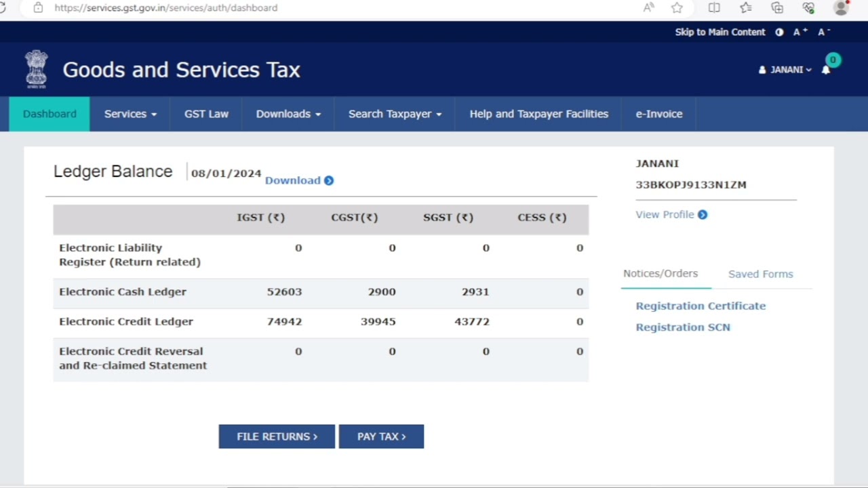The height and width of the screenshot is (488, 868).
Task: Click Electronic Credit Reversal row label
Action: 133,359
